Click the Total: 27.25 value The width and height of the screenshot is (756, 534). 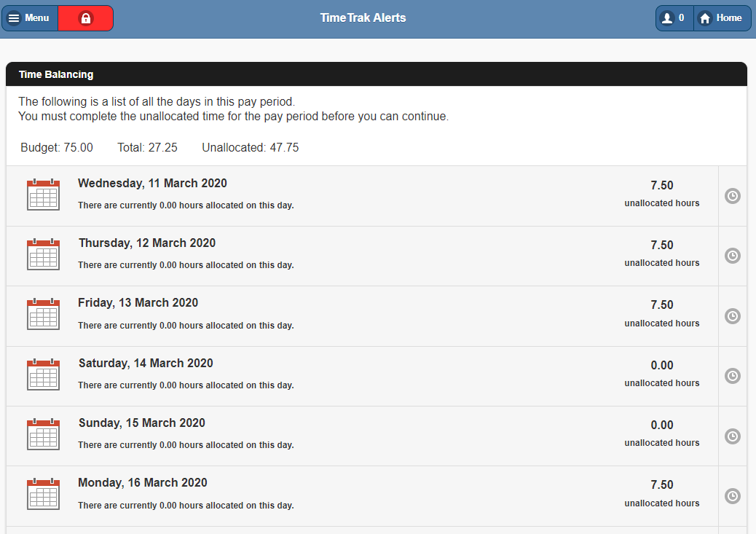coord(148,148)
